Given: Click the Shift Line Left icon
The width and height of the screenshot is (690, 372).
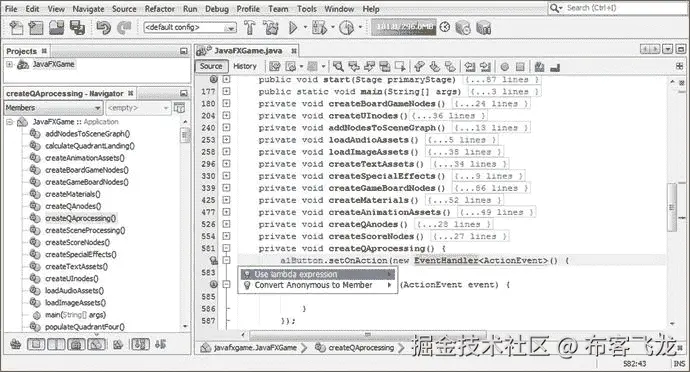Looking at the screenshot, I should click(470, 66).
